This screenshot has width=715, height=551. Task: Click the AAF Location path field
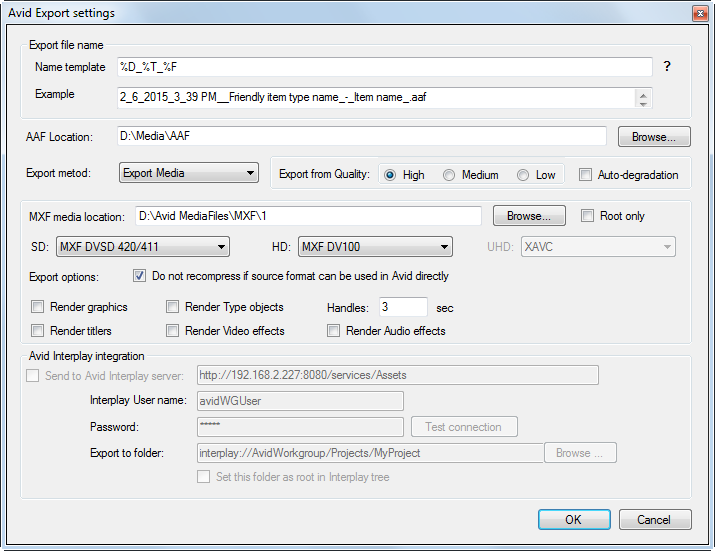point(362,136)
